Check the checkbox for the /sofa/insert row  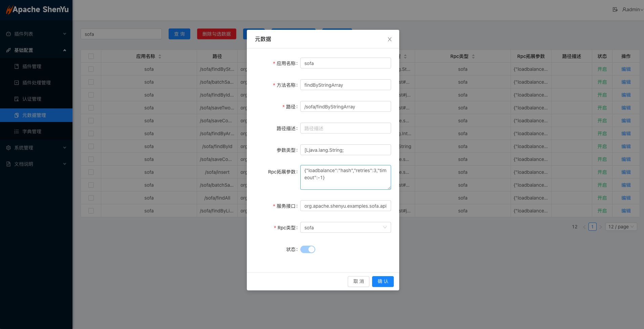[91, 172]
